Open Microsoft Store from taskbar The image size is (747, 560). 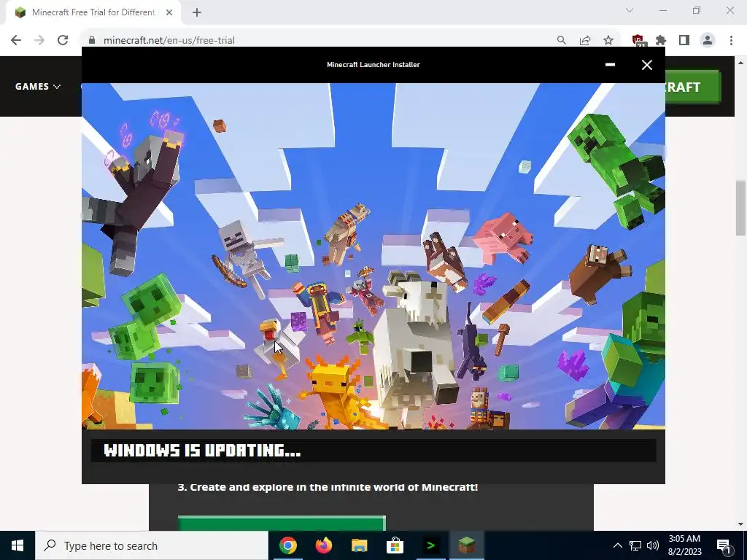tap(395, 545)
